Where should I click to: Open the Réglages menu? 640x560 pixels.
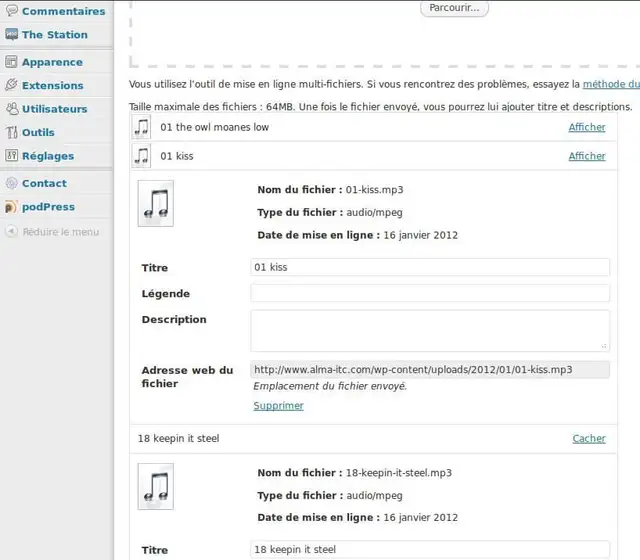(48, 156)
